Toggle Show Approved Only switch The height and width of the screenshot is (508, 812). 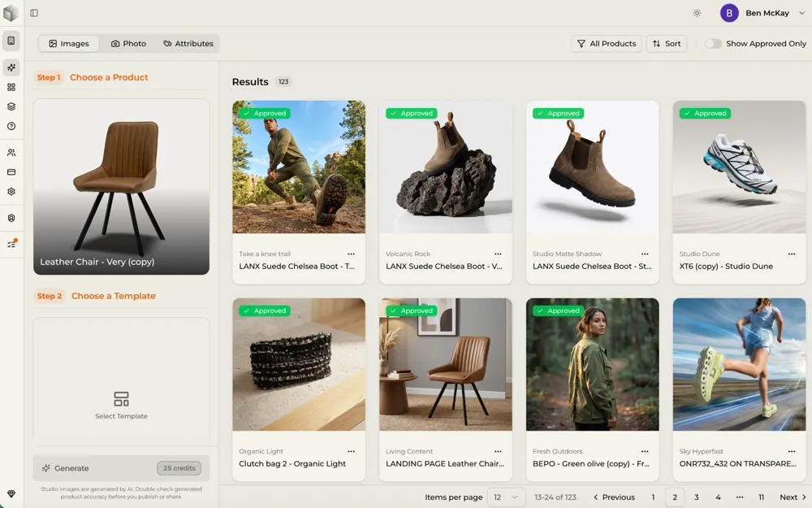point(713,44)
